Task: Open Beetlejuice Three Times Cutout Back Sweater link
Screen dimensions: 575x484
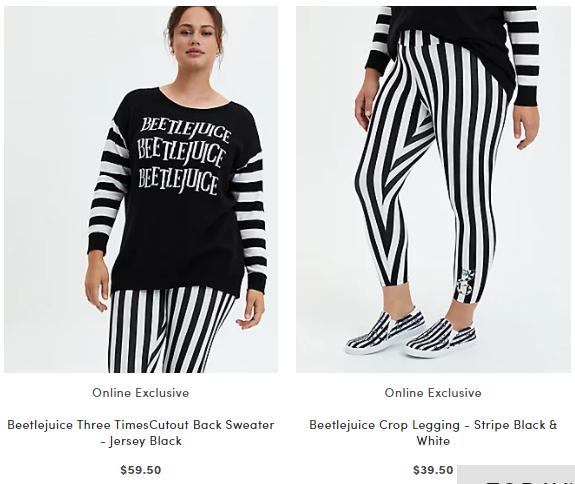Action: (x=141, y=433)
